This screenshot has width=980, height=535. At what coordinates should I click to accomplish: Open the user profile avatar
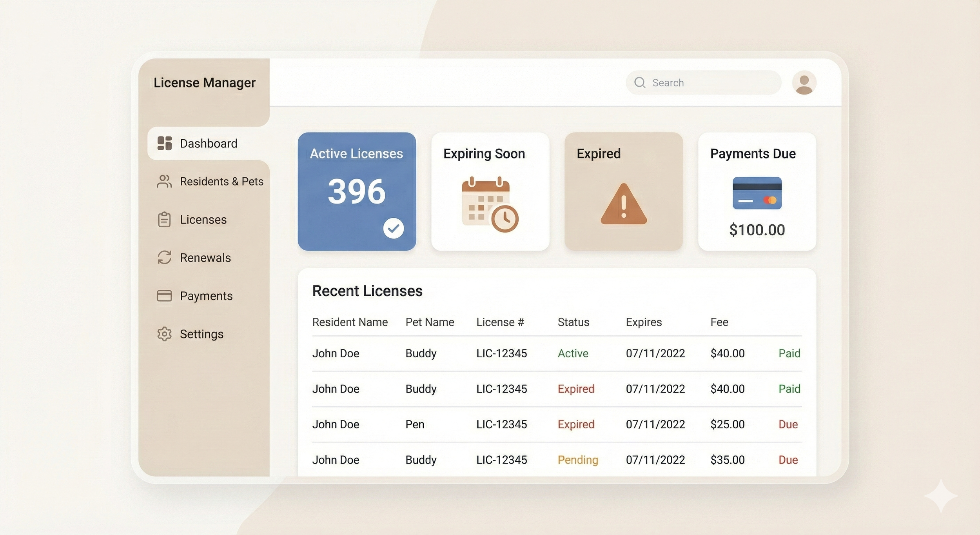click(804, 82)
